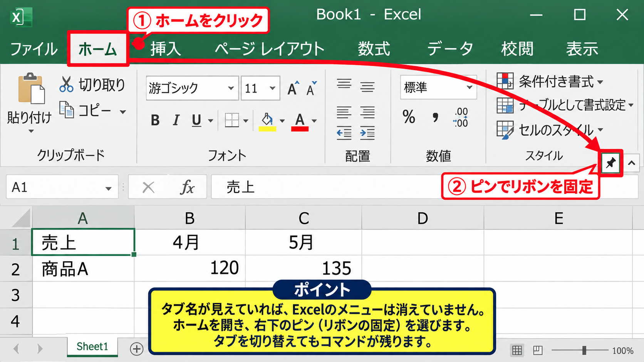Click the Select All corner triangle
Viewport: 644px width, 362px height.
click(21, 218)
